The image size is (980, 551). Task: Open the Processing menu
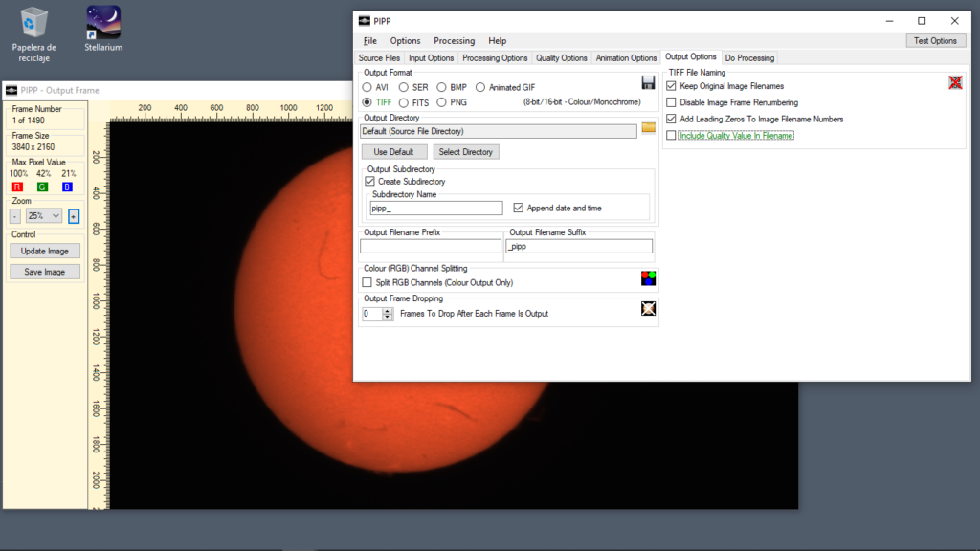coord(455,40)
